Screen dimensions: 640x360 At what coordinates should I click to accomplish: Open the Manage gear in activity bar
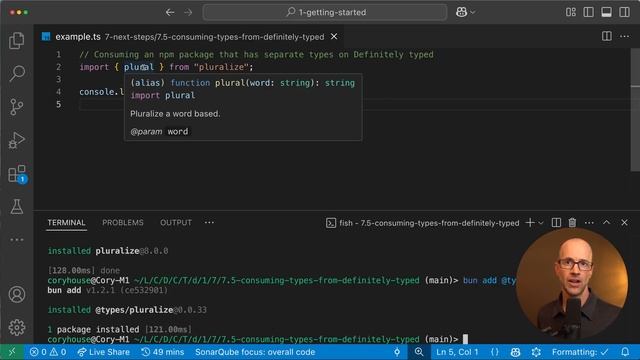pyautogui.click(x=17, y=327)
